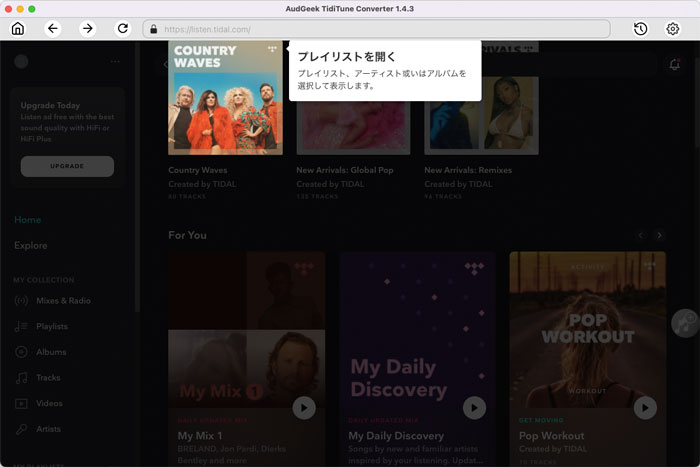Image resolution: width=700 pixels, height=467 pixels.
Task: Play My Daily Discovery mix
Action: click(474, 408)
